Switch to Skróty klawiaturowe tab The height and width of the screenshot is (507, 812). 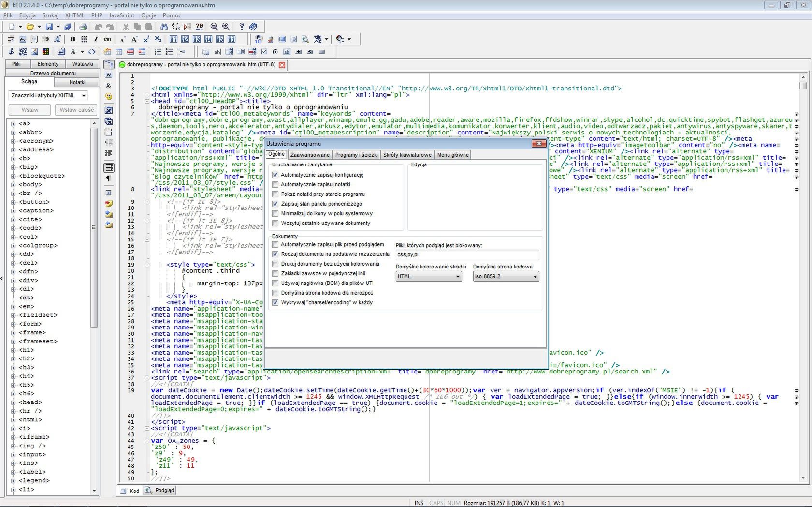click(x=407, y=155)
